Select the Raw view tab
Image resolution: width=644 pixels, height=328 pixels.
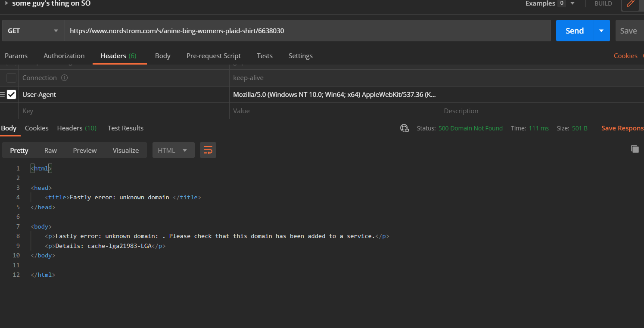point(50,150)
